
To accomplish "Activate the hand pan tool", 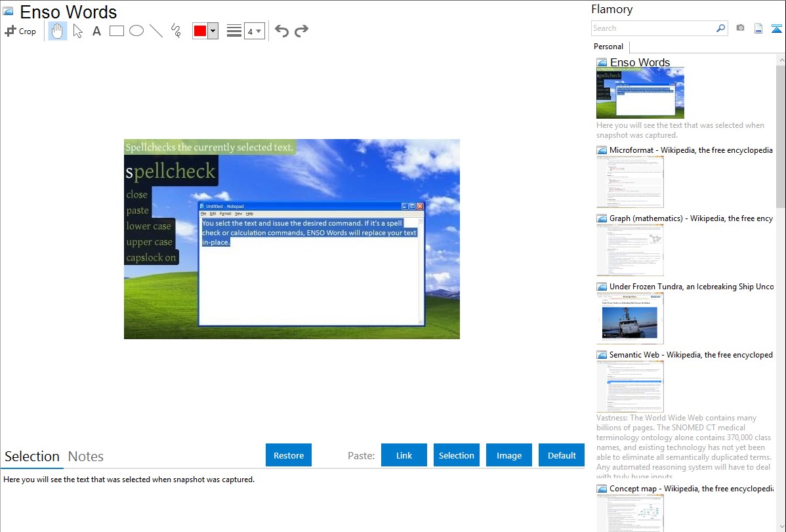I will pos(57,31).
